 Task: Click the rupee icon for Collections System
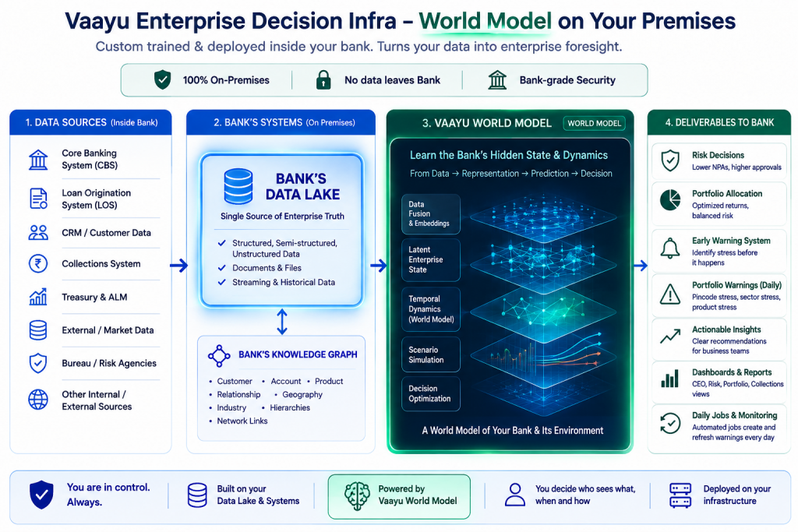coord(38,263)
